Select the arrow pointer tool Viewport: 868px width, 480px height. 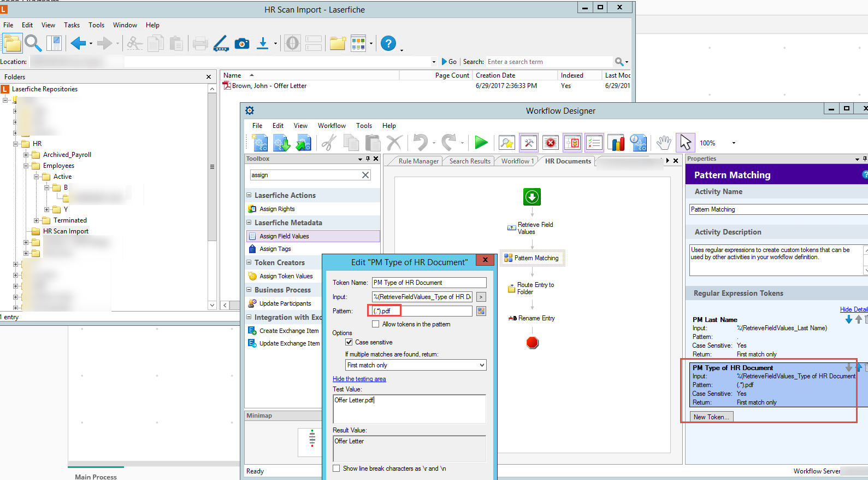click(686, 143)
